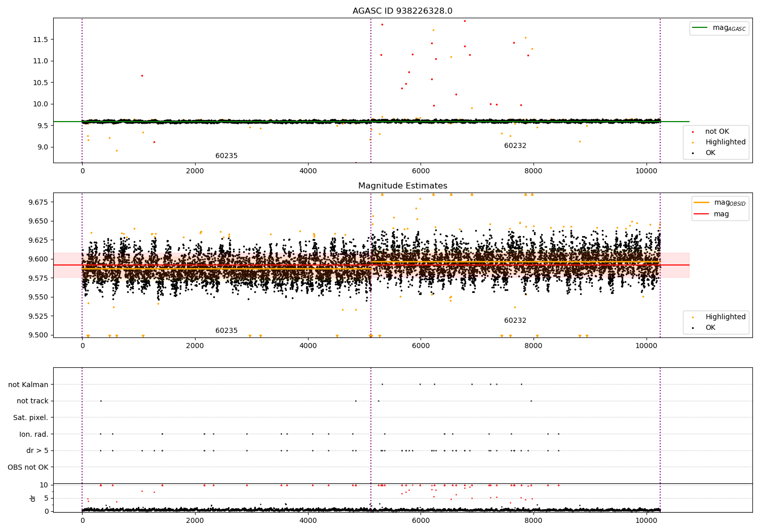Click the 10.0 y-axis tick label
Screen dimensions: 760x532
(41, 104)
